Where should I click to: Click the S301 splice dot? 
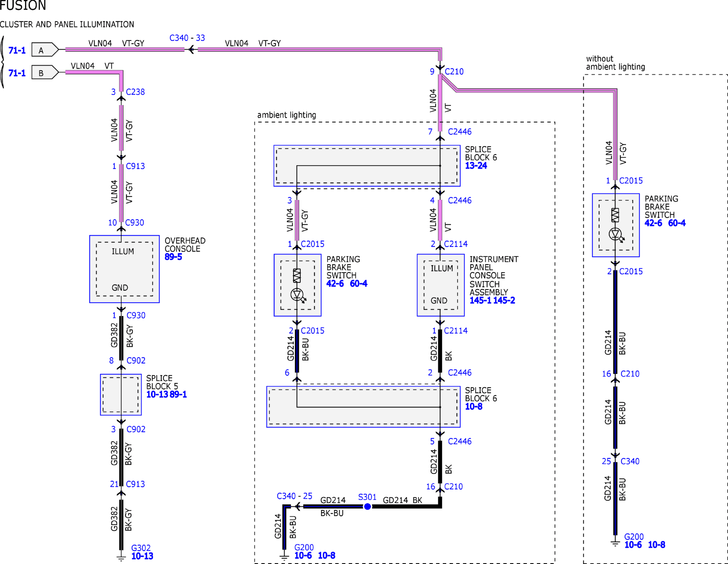[367, 507]
